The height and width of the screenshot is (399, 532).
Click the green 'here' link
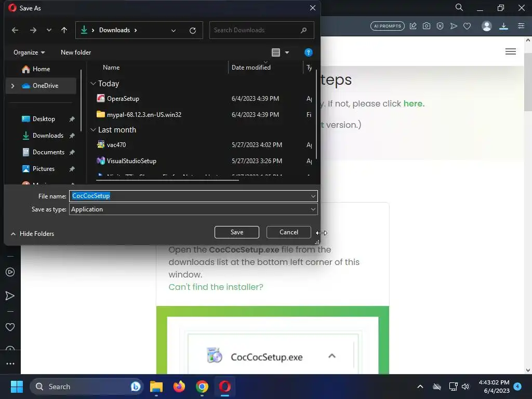coord(414,103)
